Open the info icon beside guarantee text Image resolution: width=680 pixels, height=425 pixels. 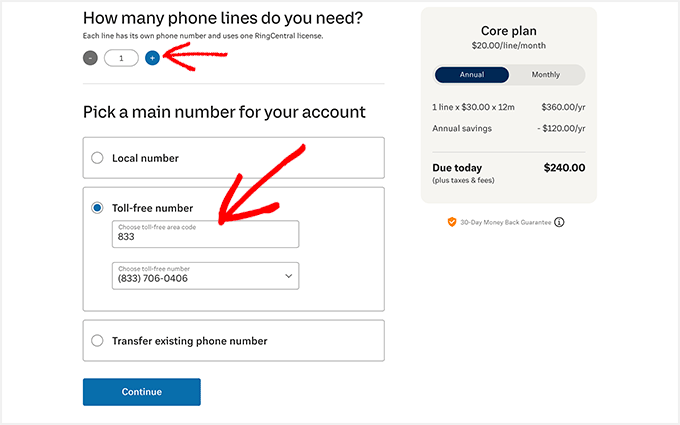pyautogui.click(x=559, y=222)
